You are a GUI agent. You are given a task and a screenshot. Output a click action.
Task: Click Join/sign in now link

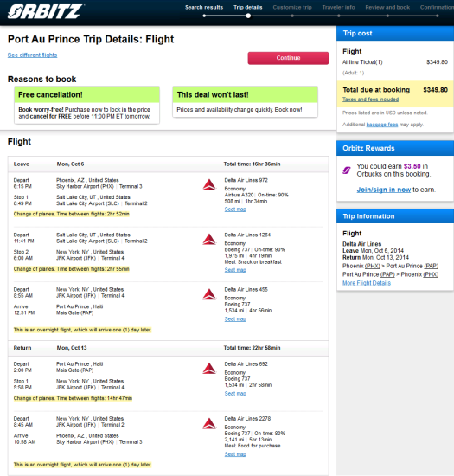(384, 190)
